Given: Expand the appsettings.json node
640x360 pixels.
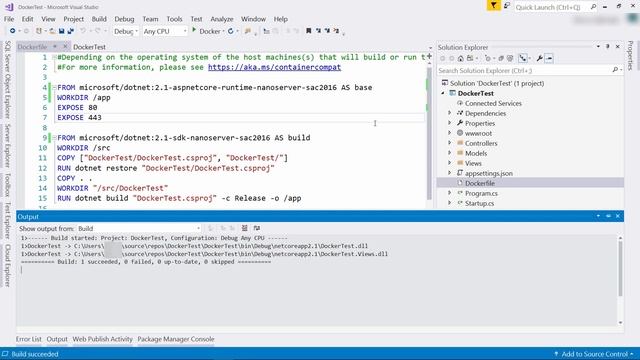Looking at the screenshot, I should coord(450,173).
